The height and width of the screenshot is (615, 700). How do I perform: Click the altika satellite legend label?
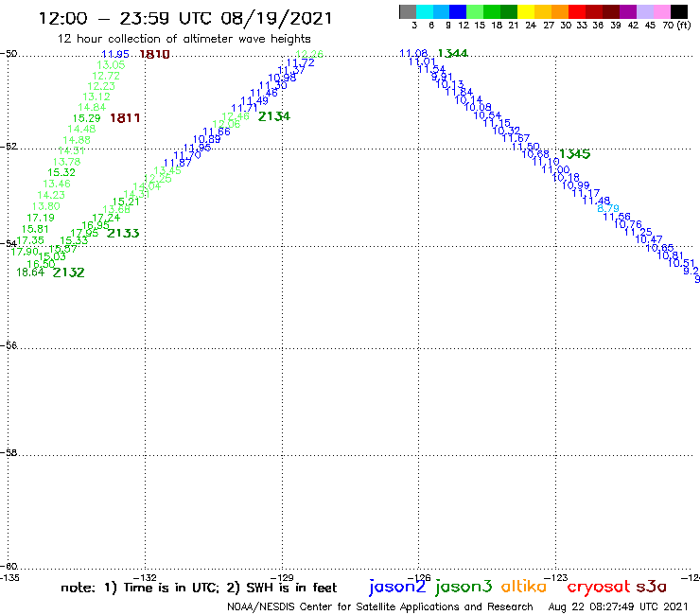[524, 586]
